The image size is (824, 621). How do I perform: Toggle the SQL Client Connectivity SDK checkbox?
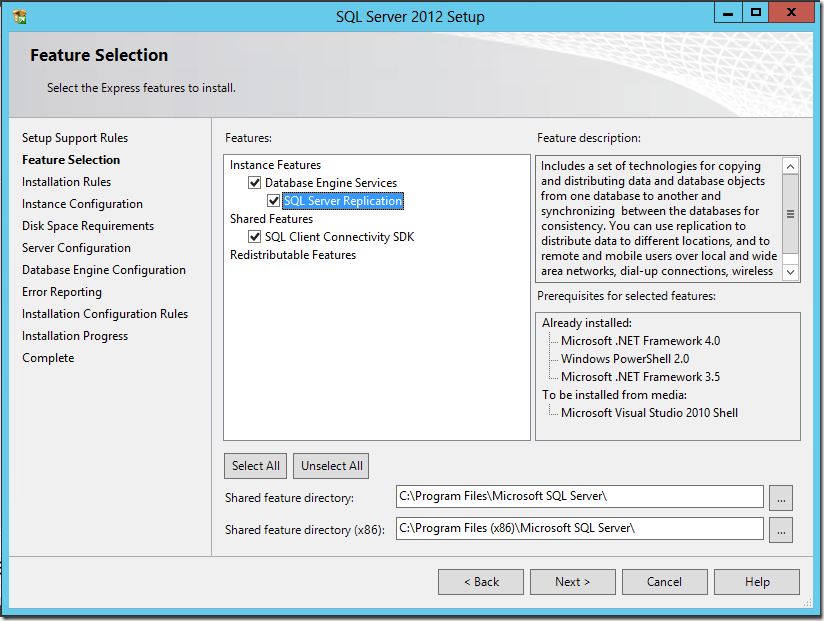254,237
